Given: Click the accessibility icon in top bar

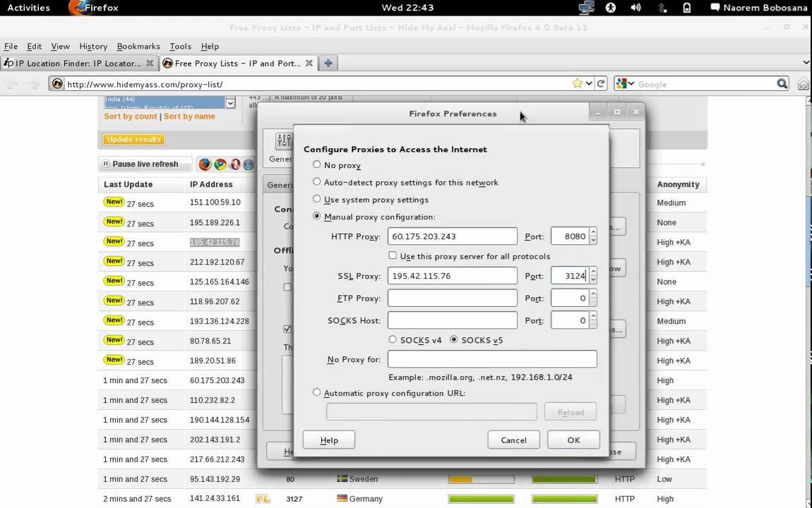Looking at the screenshot, I should pyautogui.click(x=611, y=8).
